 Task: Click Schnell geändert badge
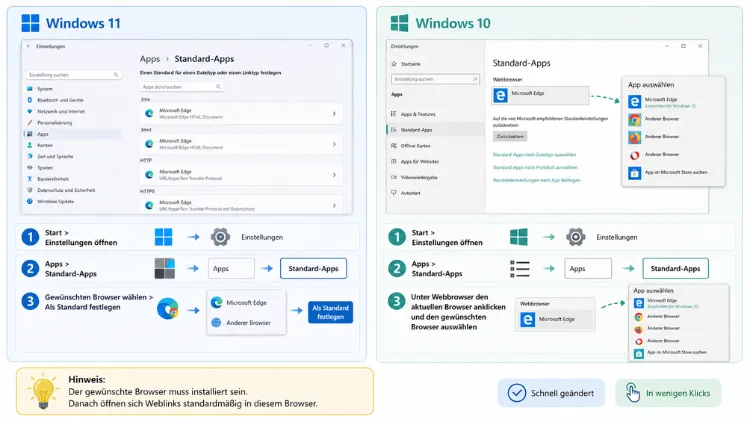tap(551, 393)
